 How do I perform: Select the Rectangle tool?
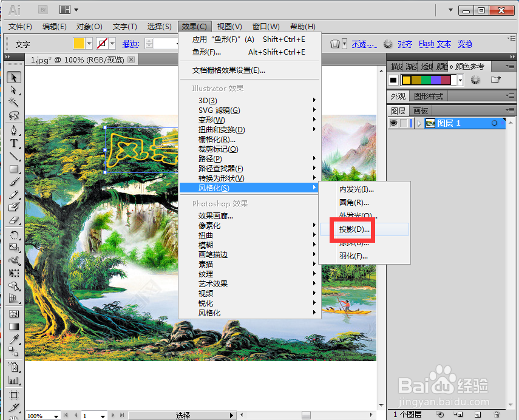(13, 169)
